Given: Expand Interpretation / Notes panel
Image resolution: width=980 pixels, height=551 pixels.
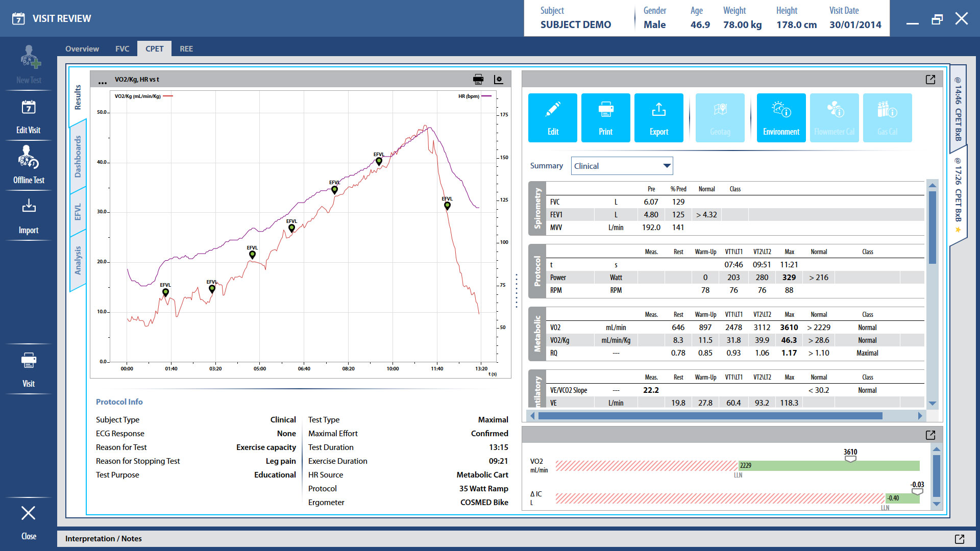Looking at the screenshot, I should tap(959, 539).
